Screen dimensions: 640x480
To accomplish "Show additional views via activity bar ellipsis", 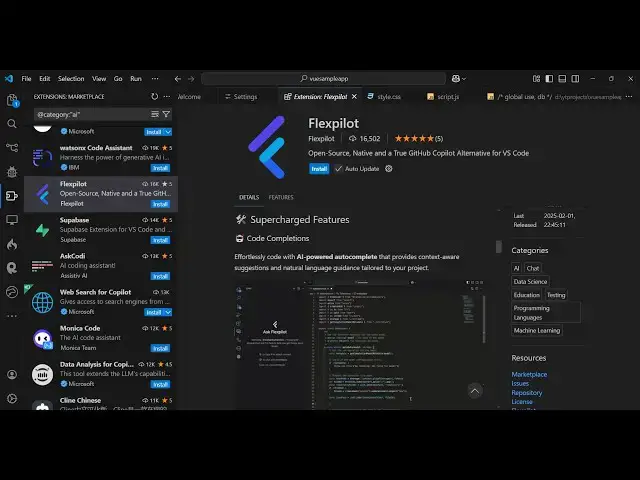I will tap(12, 316).
